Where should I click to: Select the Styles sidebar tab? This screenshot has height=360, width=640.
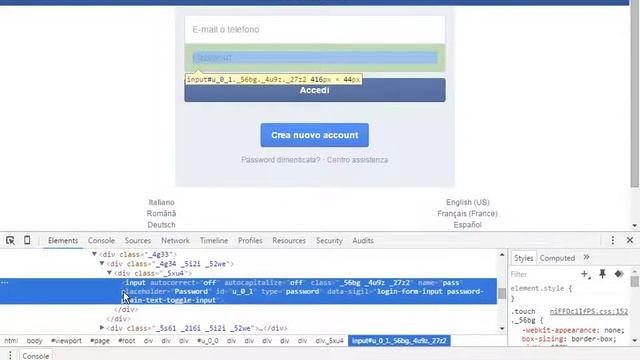click(x=524, y=258)
